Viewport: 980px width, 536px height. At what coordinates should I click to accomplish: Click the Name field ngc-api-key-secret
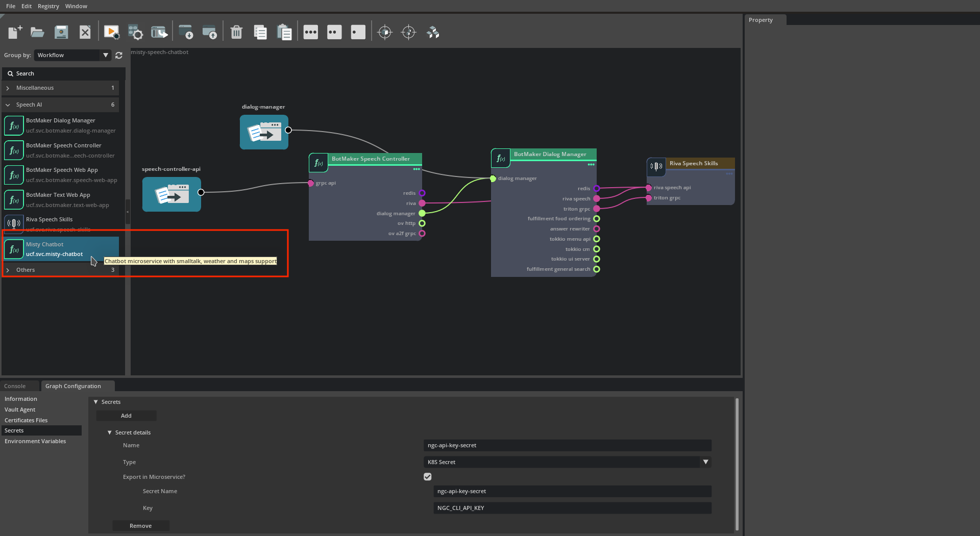pyautogui.click(x=567, y=445)
